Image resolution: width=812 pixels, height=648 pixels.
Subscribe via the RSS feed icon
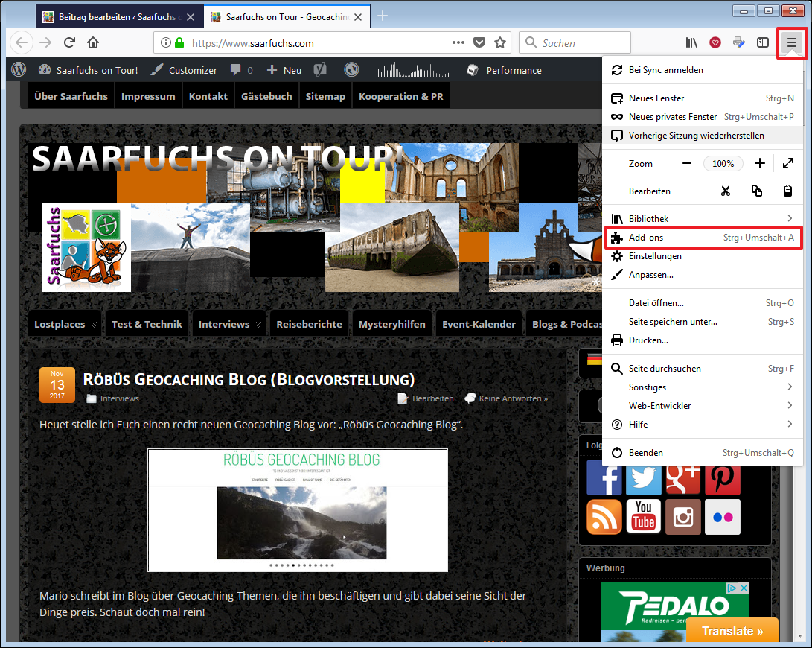[x=604, y=517]
